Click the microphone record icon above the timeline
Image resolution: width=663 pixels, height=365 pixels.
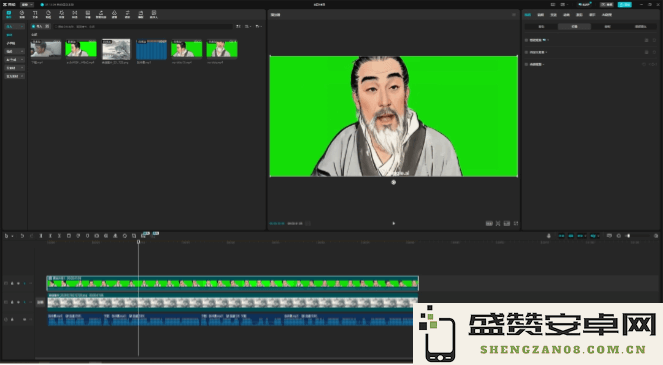coord(549,236)
